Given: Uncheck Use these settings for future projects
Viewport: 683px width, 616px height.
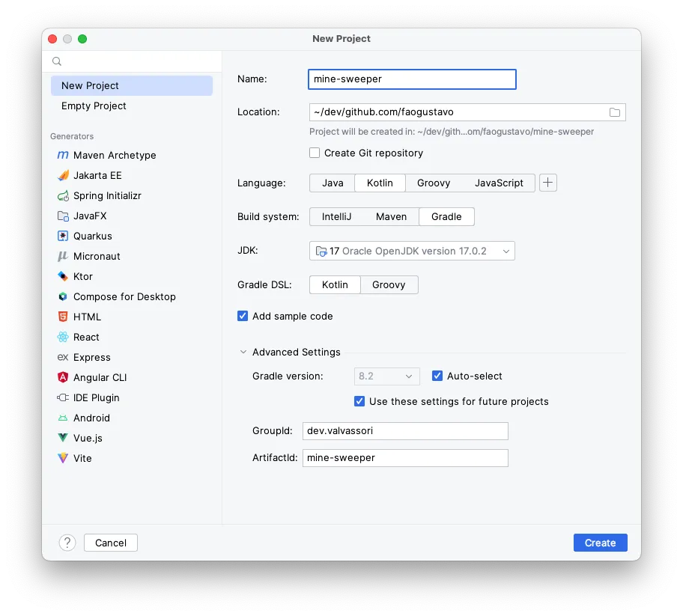Looking at the screenshot, I should pyautogui.click(x=359, y=401).
